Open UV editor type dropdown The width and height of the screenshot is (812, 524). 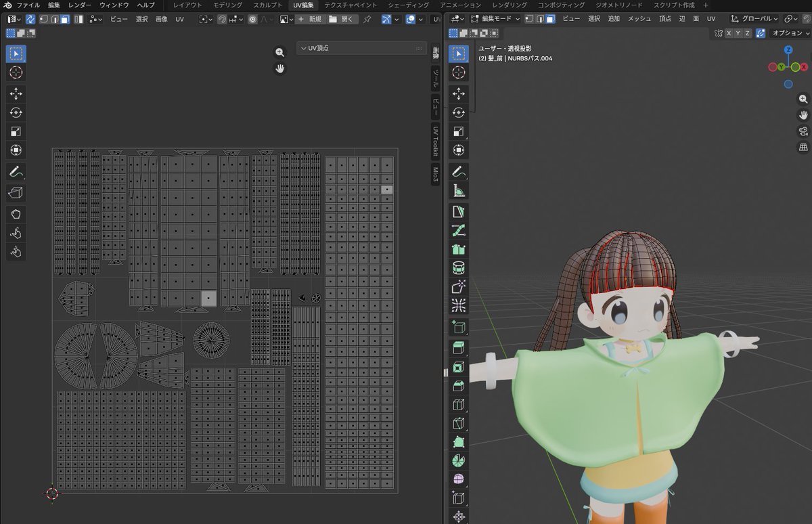coord(14,20)
